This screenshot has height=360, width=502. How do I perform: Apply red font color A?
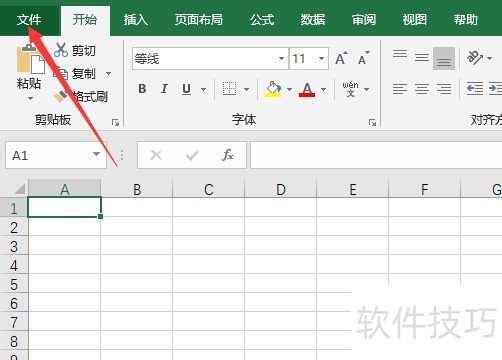(307, 89)
